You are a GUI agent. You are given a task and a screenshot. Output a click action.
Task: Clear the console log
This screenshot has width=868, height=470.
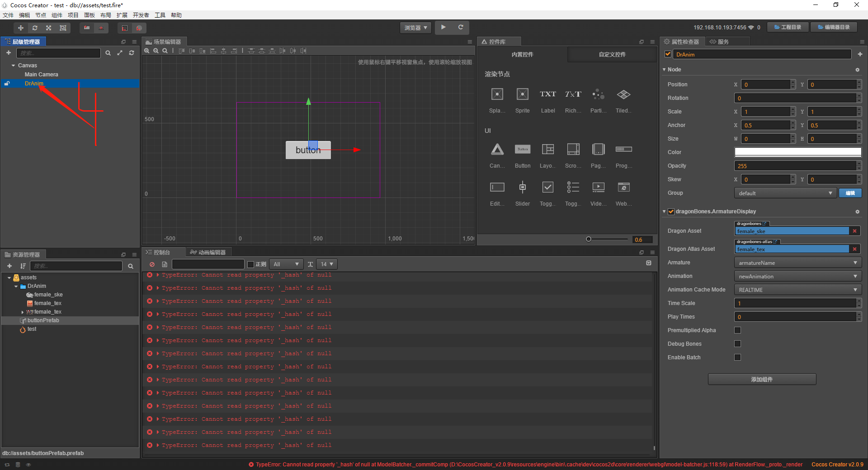pos(152,264)
